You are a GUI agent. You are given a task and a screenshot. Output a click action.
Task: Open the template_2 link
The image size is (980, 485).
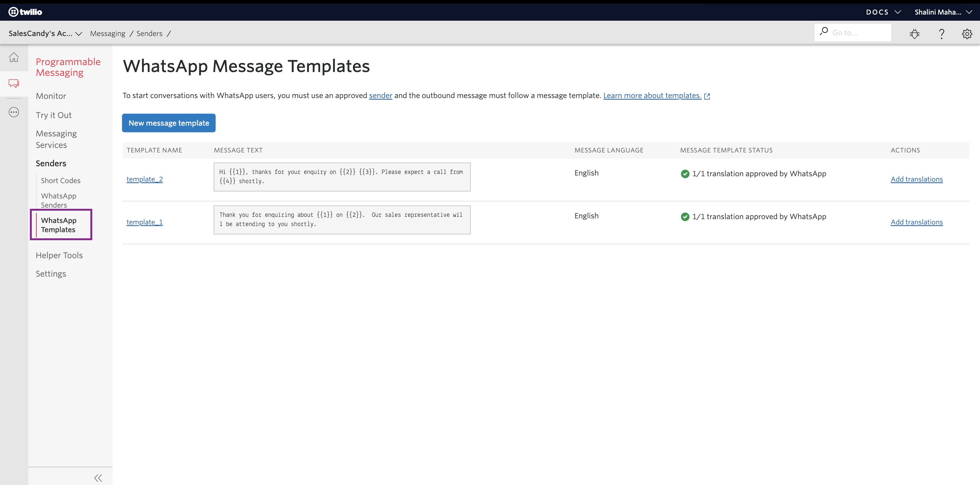[x=145, y=179]
